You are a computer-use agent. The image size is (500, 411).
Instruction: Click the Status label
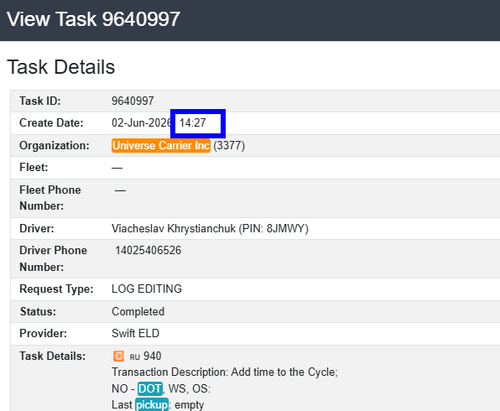pos(38,312)
